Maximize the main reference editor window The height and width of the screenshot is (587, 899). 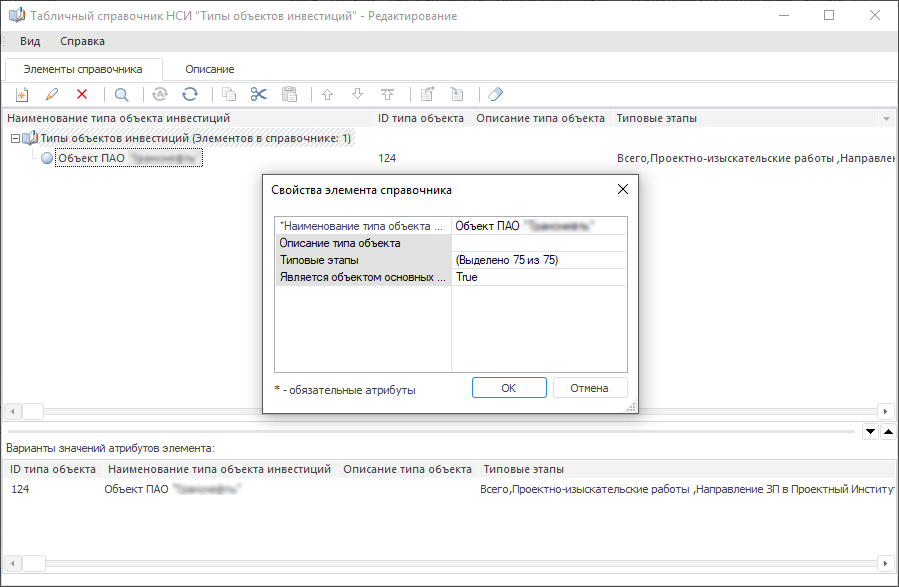coord(829,15)
